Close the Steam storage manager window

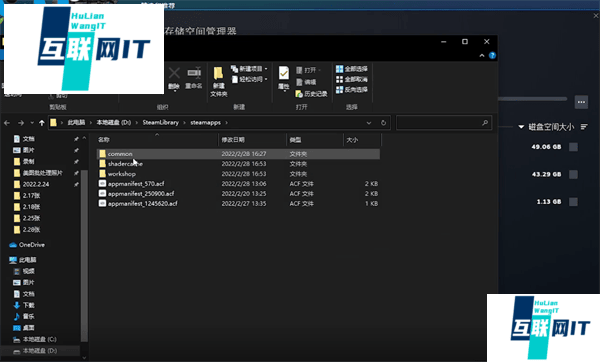(x=596, y=16)
